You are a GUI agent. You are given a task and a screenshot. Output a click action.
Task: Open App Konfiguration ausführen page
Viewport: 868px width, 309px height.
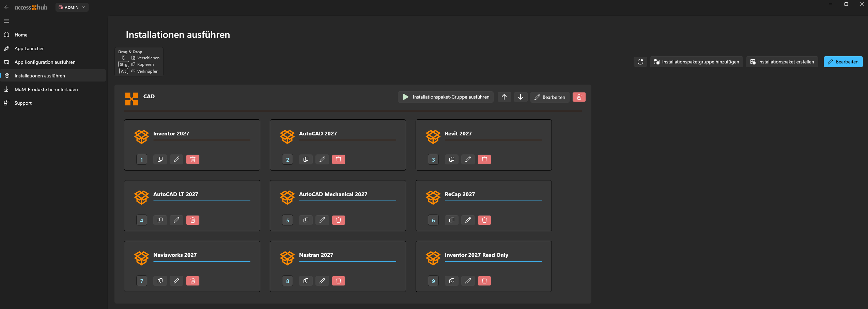coord(53,62)
